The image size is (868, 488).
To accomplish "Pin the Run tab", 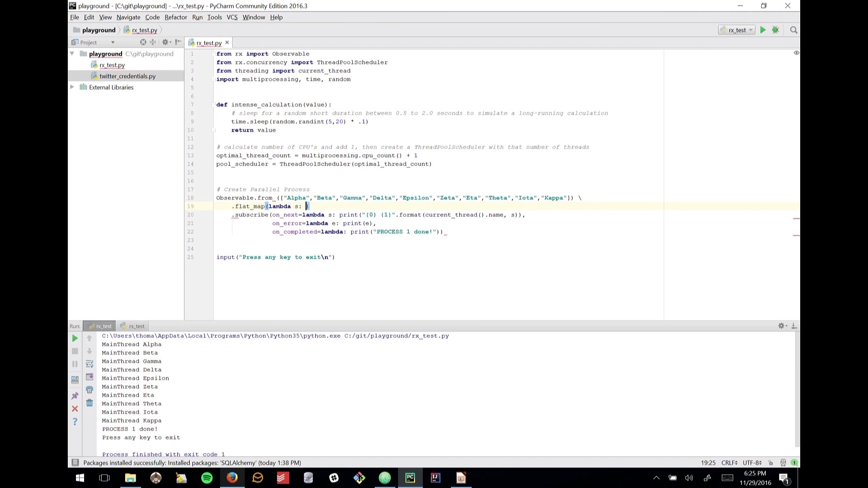I will tap(75, 396).
